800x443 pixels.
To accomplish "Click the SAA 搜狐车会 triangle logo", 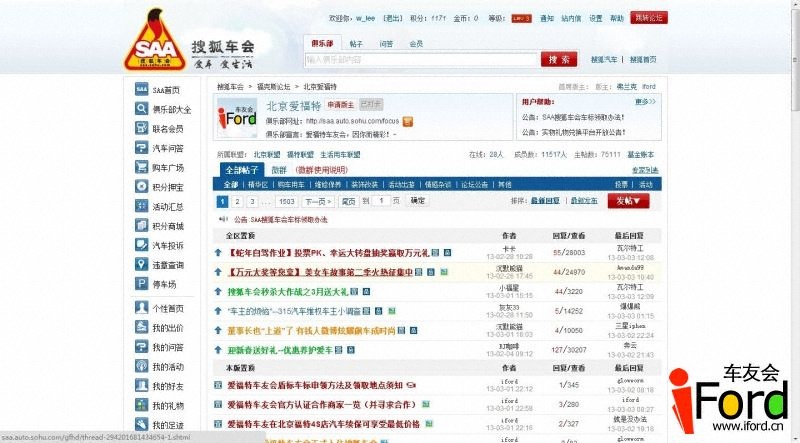I will tap(155, 41).
